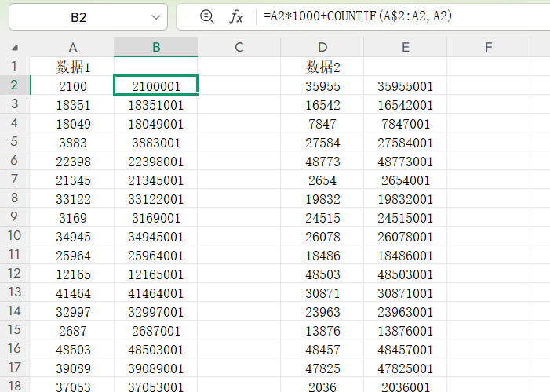Click the fx insert function icon
The height and width of the screenshot is (392, 550).
click(x=236, y=16)
